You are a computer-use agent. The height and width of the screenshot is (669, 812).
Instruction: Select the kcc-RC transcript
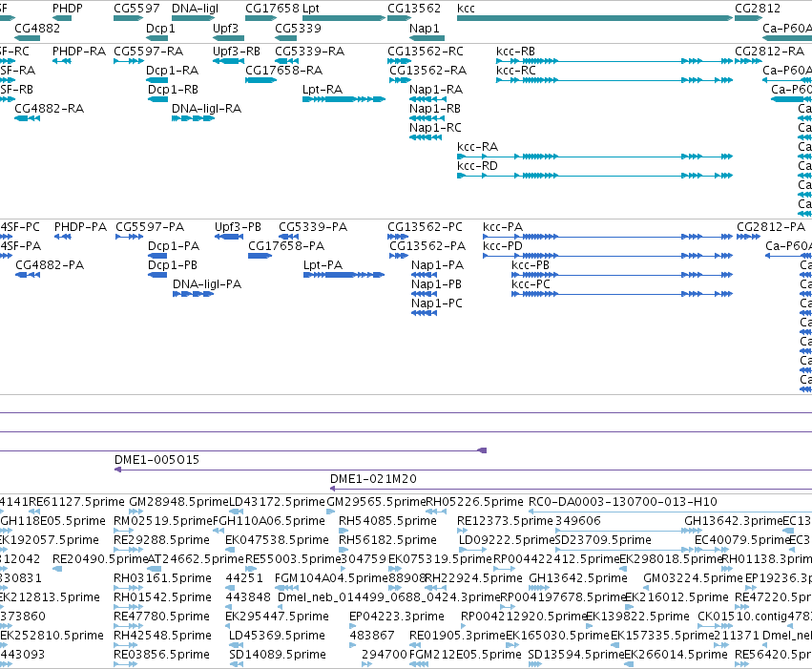point(614,80)
